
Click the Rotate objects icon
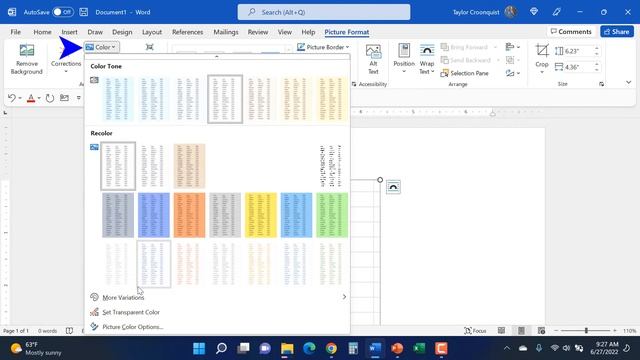click(512, 73)
